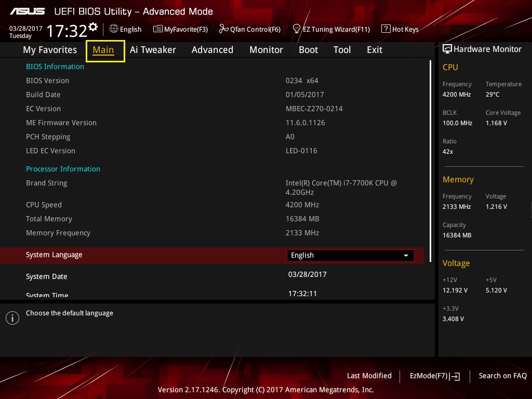Click the American Megatrends version footer text

[x=265, y=390]
